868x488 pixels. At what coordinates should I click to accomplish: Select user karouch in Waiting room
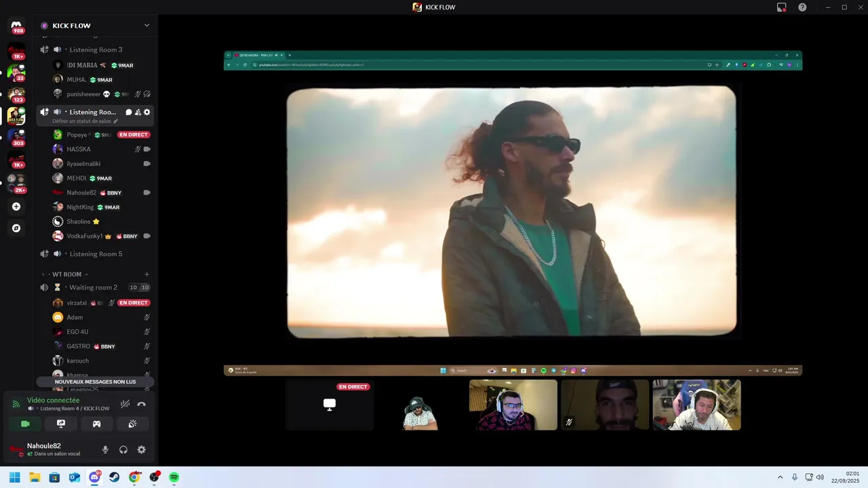pos(102,361)
